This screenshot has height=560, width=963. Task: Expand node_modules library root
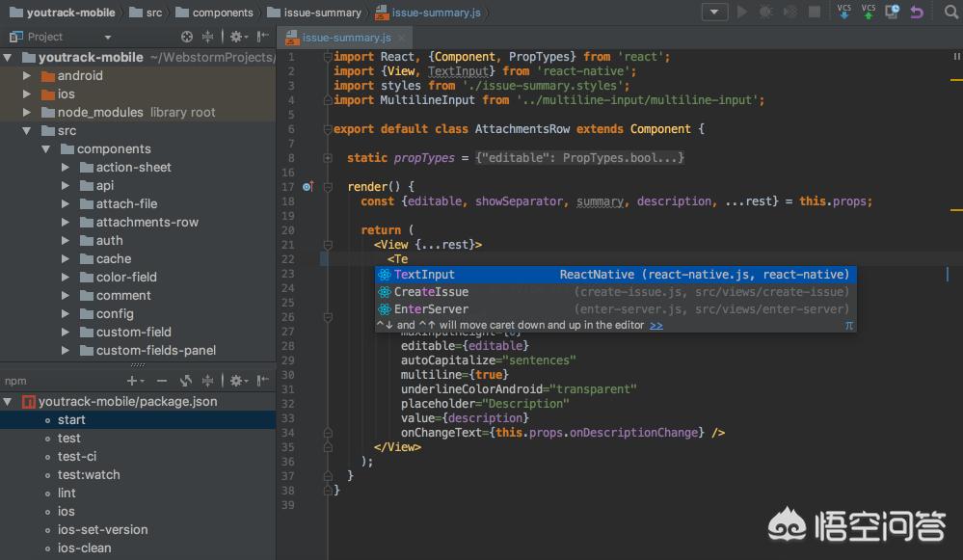[x=26, y=113]
